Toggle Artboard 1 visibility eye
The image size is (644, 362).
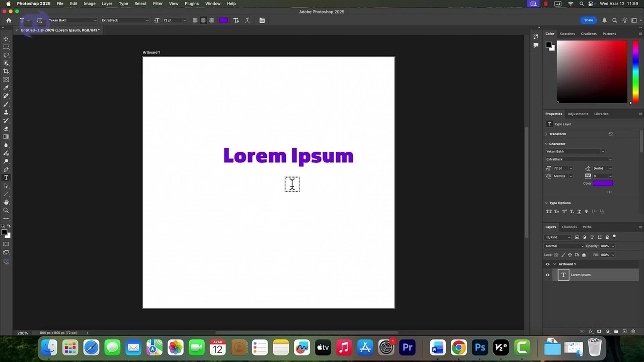[547, 264]
